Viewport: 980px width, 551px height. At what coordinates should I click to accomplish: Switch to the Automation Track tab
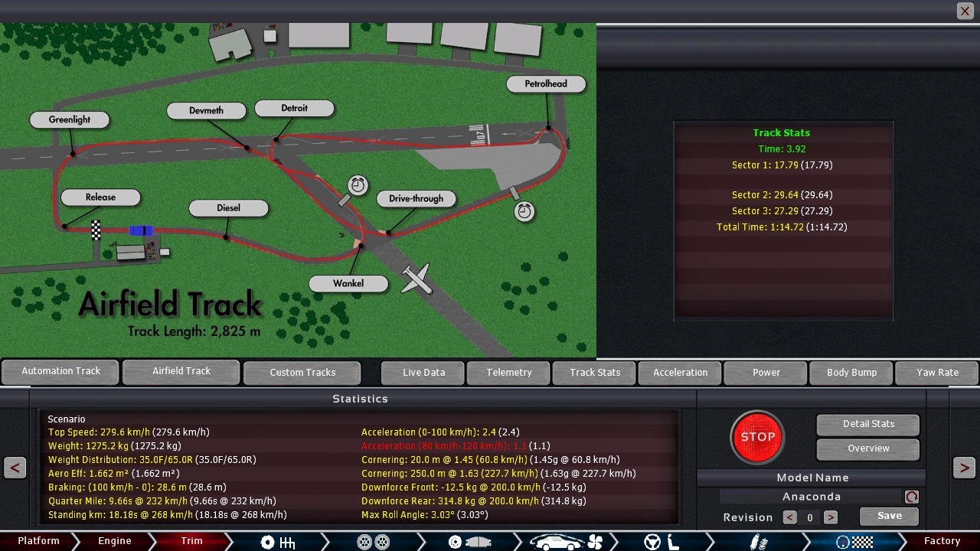coord(60,371)
